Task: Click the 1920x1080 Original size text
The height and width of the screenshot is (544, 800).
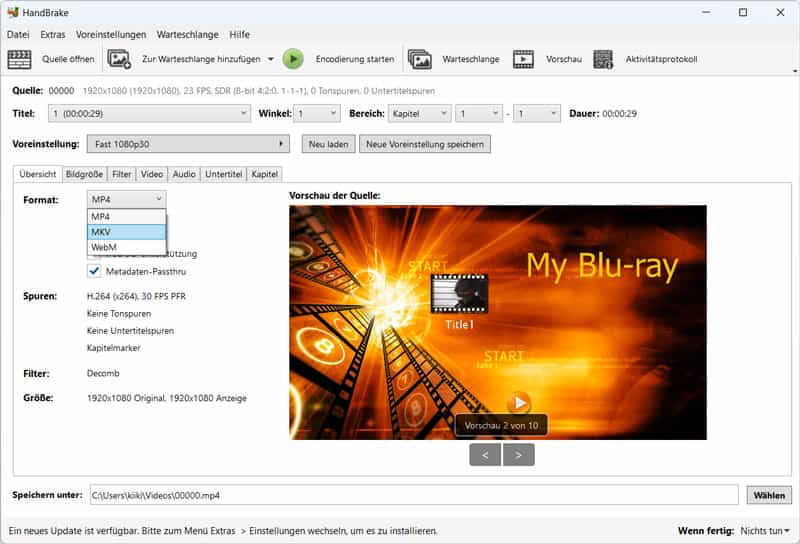Action: tap(166, 398)
